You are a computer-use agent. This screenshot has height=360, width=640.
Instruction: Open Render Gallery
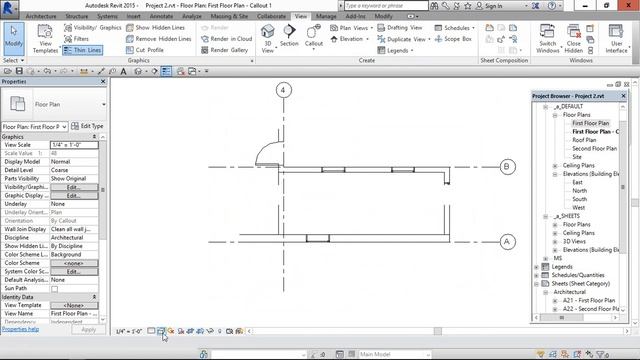tap(224, 50)
